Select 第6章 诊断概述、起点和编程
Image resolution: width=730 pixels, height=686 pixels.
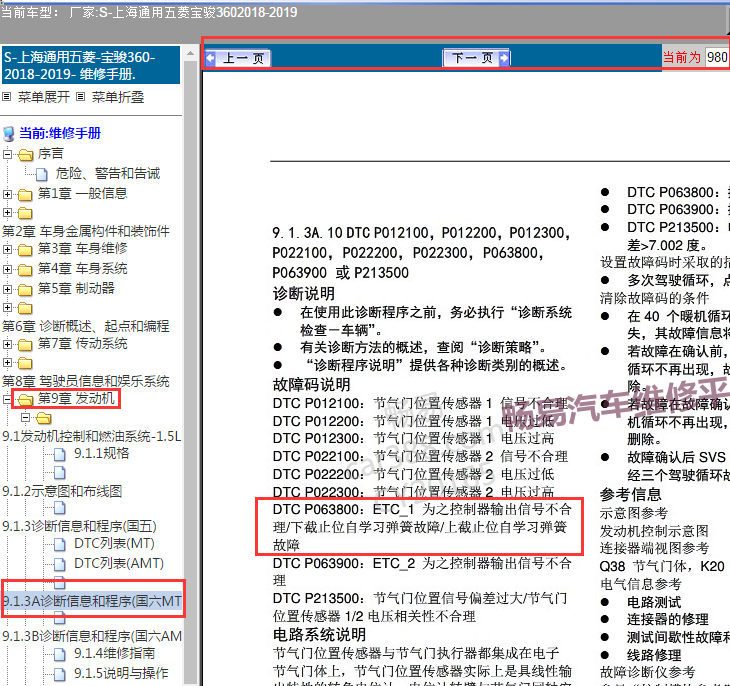[x=86, y=326]
